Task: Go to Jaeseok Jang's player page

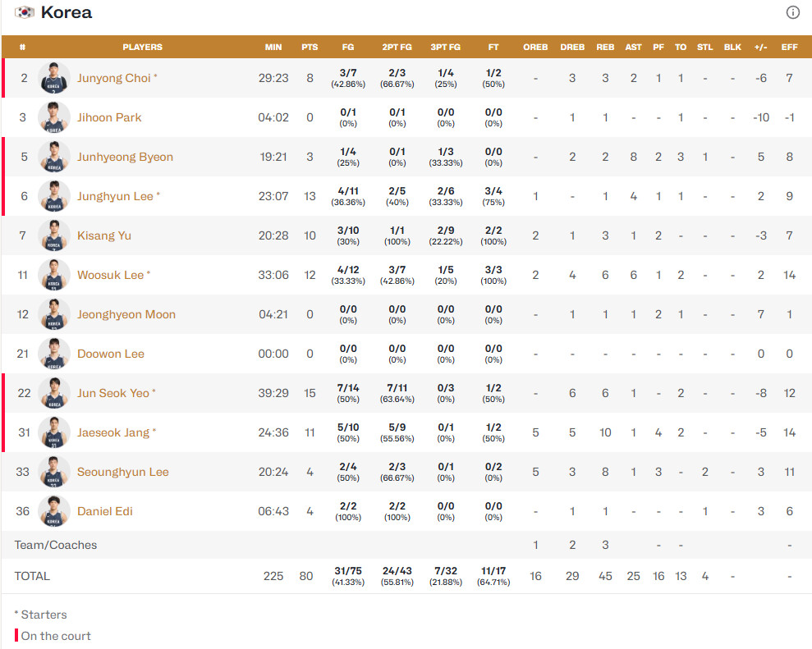Action: [x=113, y=432]
